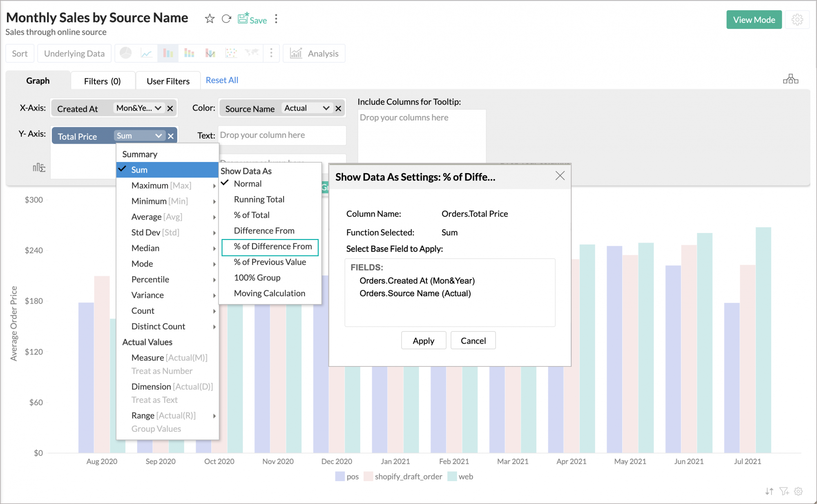This screenshot has width=817, height=504.
Task: Expand the Average submenu arrow
Action: (214, 217)
